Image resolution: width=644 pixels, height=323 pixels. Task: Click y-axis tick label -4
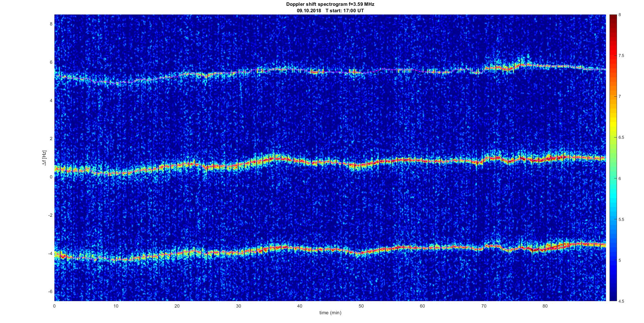[x=50, y=253]
